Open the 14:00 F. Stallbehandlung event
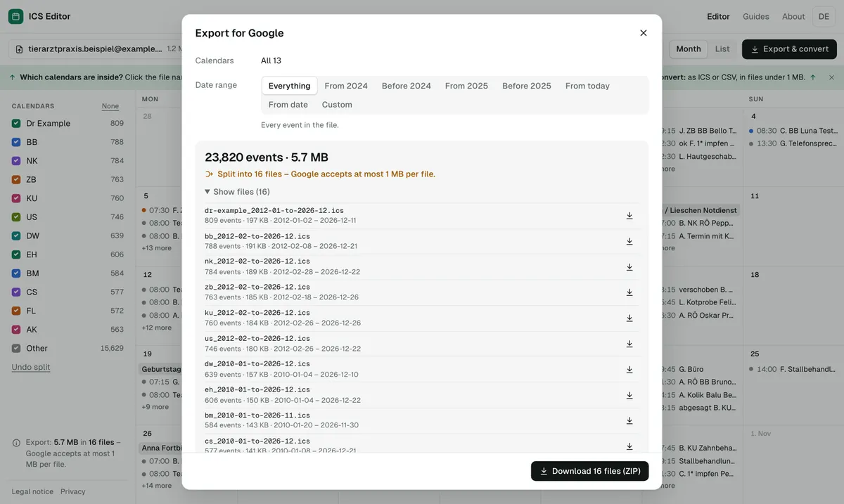 793,369
